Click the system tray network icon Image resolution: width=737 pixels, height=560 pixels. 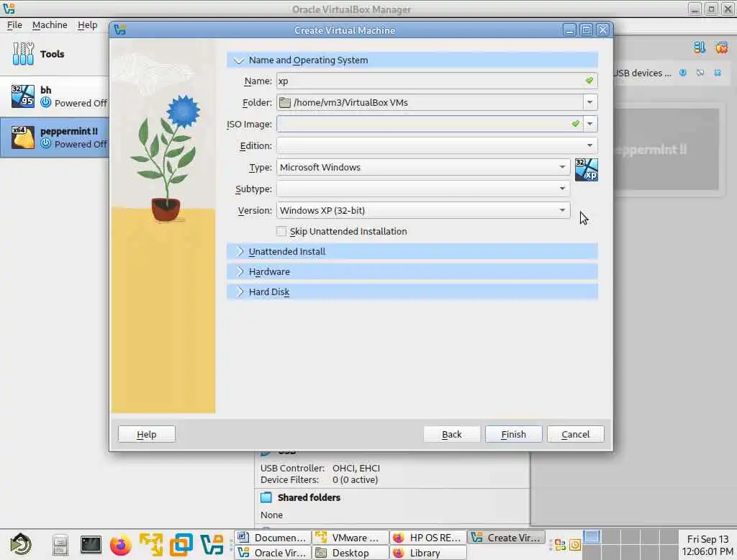[560, 545]
